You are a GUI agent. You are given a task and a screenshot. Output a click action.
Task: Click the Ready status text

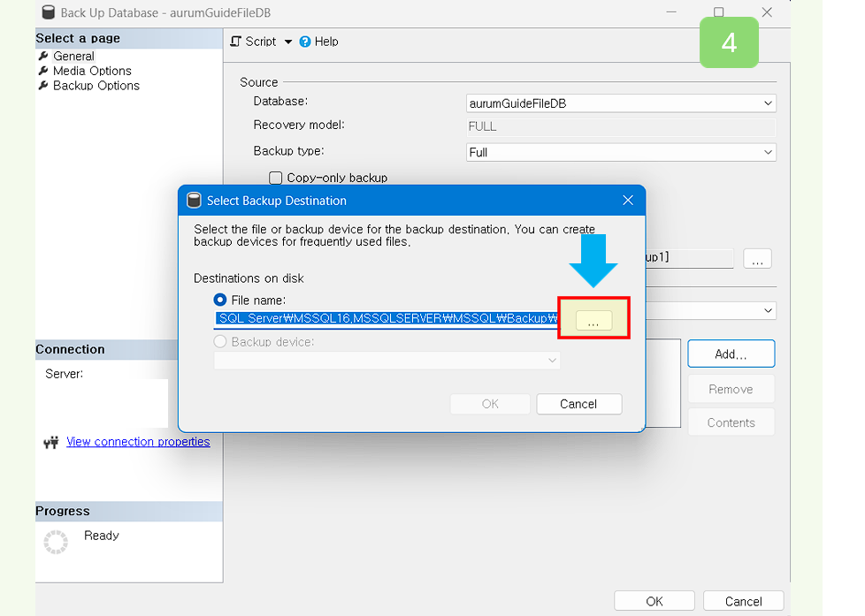(102, 536)
